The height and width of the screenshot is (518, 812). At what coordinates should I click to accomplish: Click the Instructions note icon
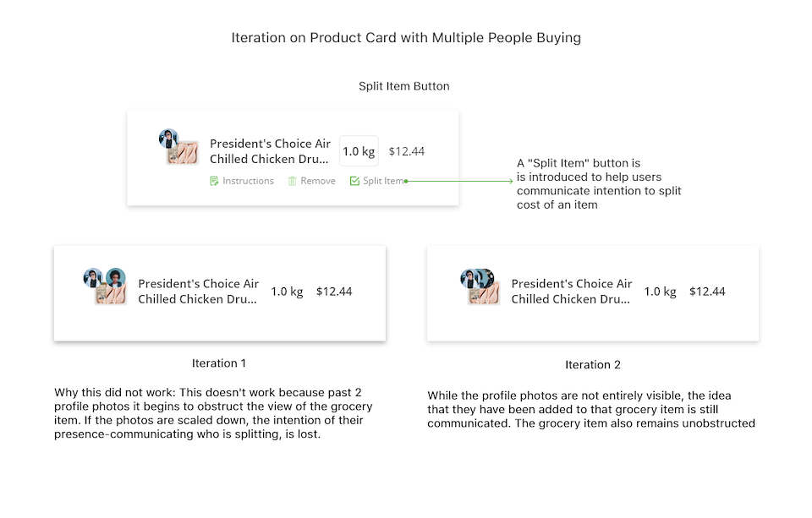coord(214,181)
